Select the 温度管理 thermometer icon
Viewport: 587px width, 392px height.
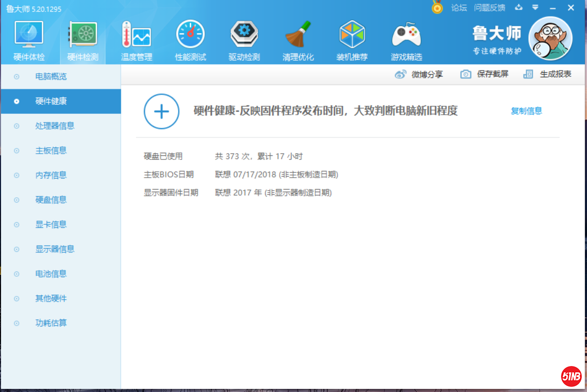136,35
